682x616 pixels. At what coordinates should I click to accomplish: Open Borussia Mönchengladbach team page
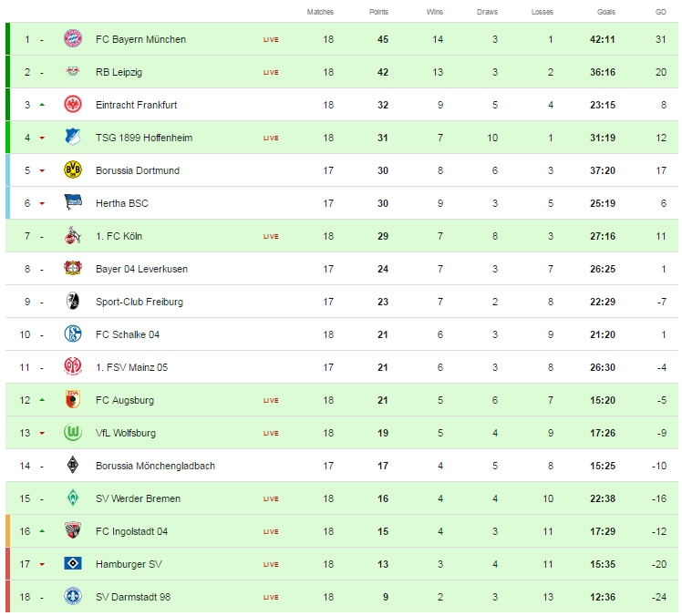[x=155, y=466]
